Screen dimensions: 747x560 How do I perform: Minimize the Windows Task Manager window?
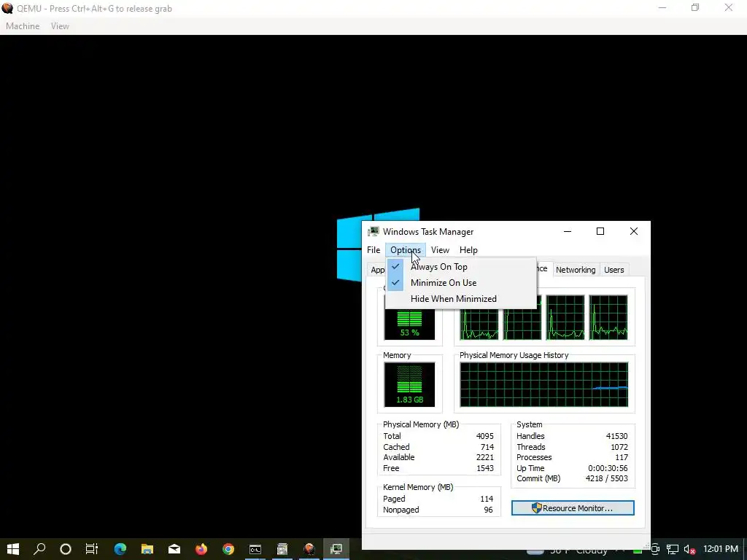(x=568, y=231)
